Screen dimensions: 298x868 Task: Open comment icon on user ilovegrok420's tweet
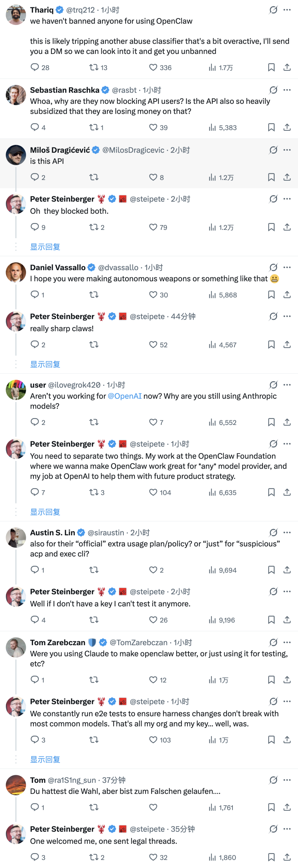coord(35,422)
